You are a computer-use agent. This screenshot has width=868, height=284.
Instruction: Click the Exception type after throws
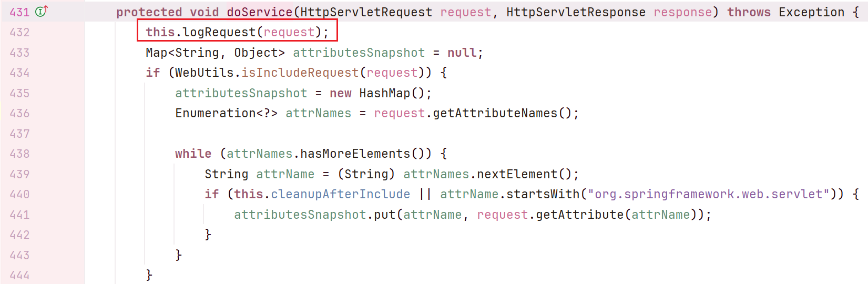point(811,12)
